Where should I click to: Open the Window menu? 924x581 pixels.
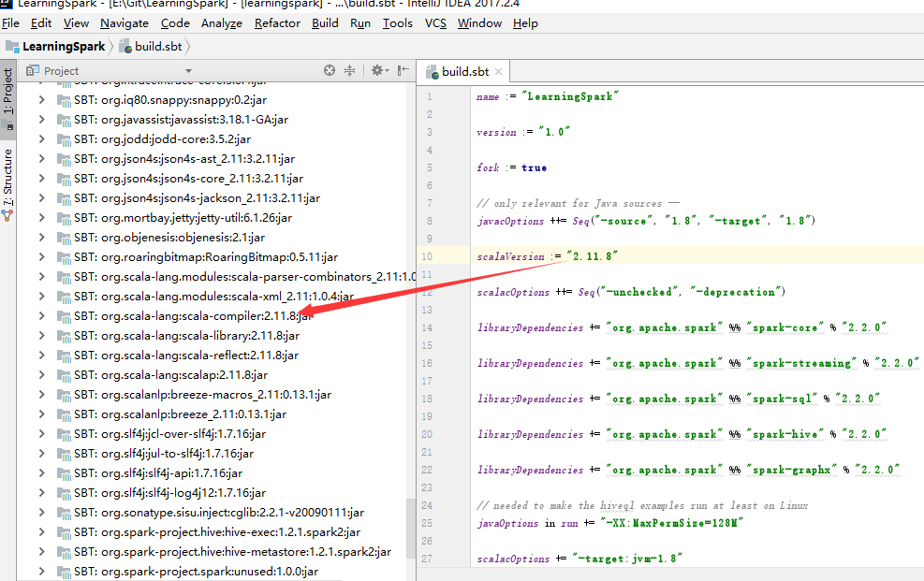click(x=479, y=23)
